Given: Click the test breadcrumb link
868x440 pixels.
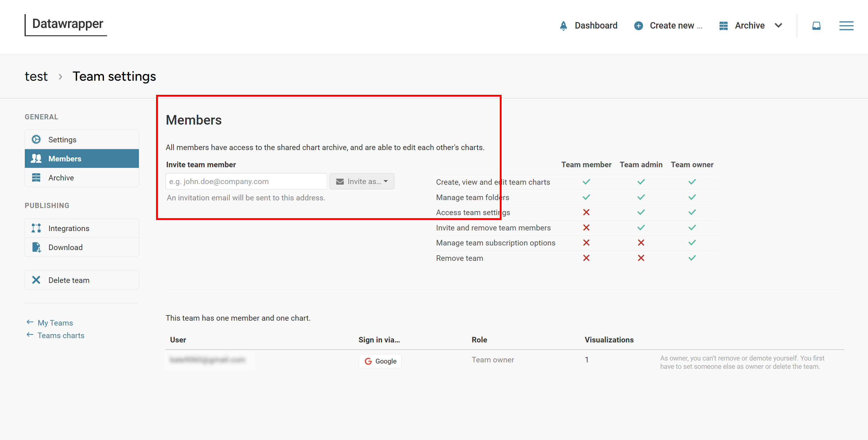Looking at the screenshot, I should pos(36,76).
